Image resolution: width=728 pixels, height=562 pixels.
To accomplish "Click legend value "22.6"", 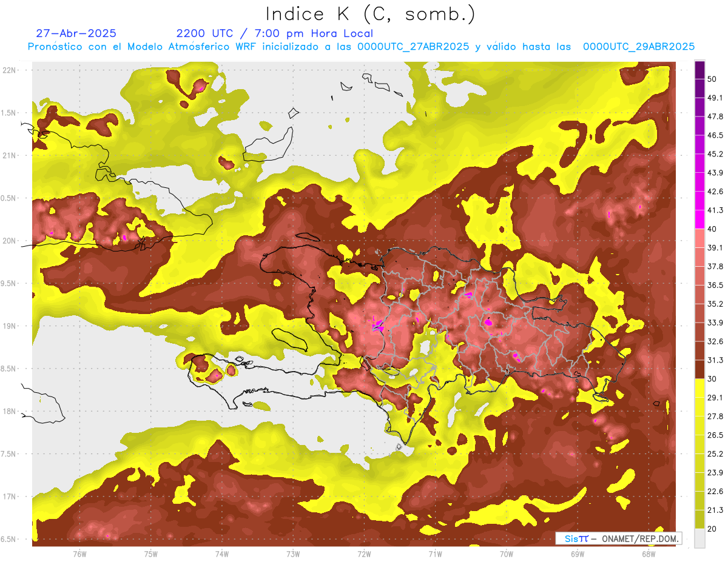I will click(x=715, y=492).
